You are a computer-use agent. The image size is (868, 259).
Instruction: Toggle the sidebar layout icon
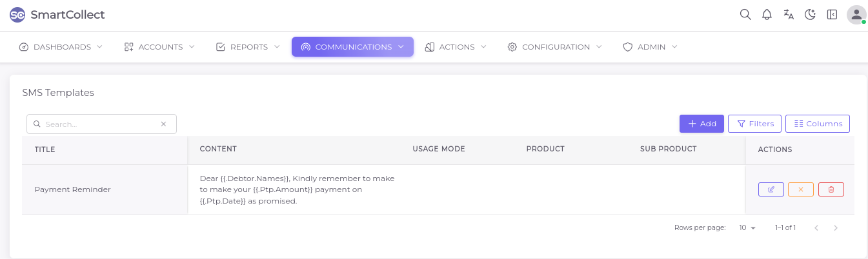click(832, 14)
